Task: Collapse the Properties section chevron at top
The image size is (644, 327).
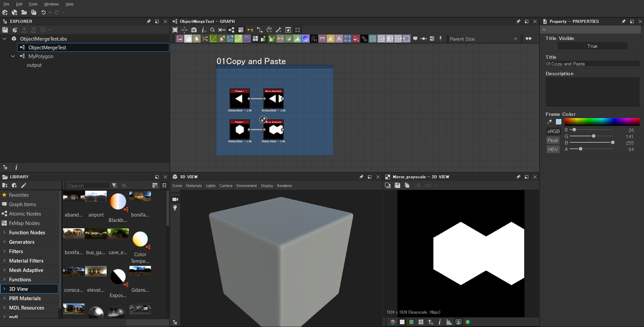Action: pyautogui.click(x=544, y=30)
